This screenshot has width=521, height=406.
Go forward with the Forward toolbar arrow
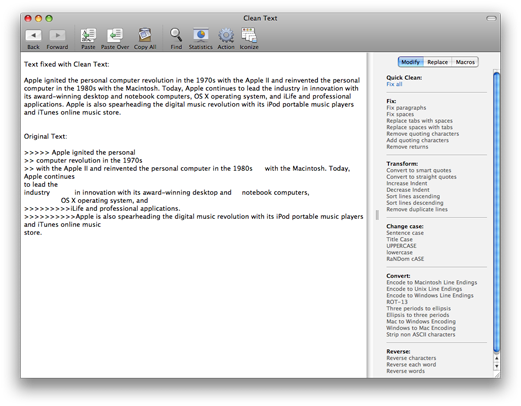coord(57,35)
